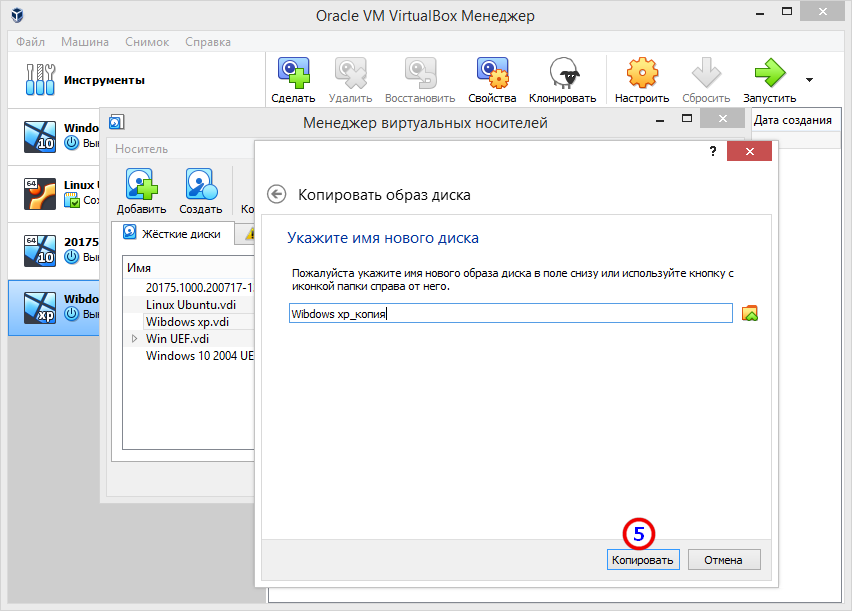Open the Справка menu
The width and height of the screenshot is (852, 611).
coord(208,42)
